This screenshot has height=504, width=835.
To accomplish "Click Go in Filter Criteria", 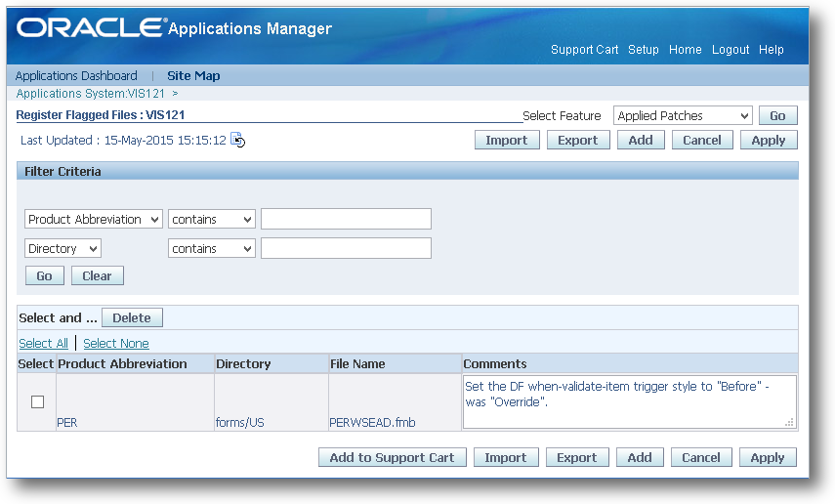I will point(44,276).
